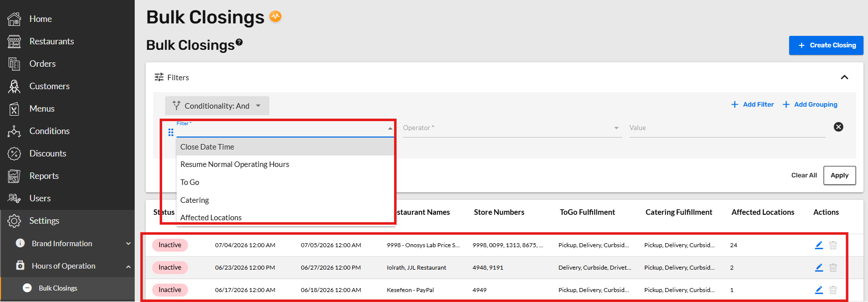Edit the 9998 - Onosys Lab closing

pyautogui.click(x=819, y=245)
